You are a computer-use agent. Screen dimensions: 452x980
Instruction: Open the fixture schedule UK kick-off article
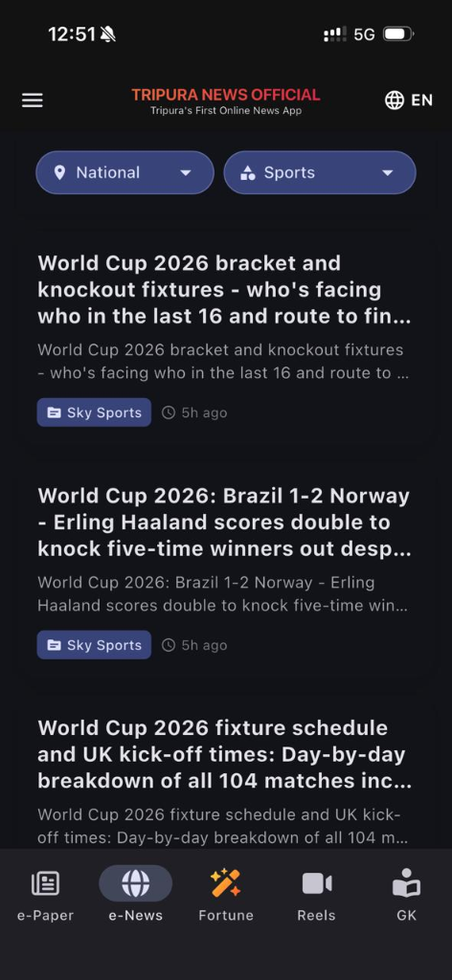pyautogui.click(x=224, y=754)
